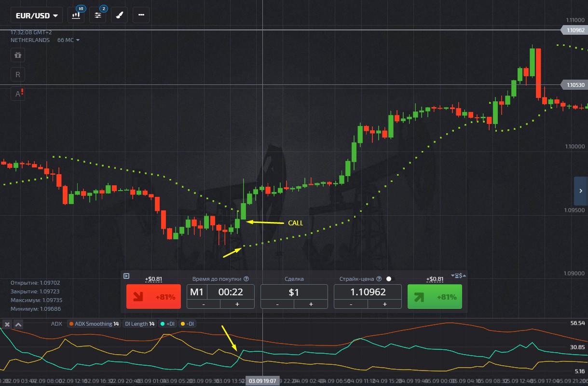The width and height of the screenshot is (588, 386).
Task: Click the orange ADX Smoothing color swatch
Action: 70,324
